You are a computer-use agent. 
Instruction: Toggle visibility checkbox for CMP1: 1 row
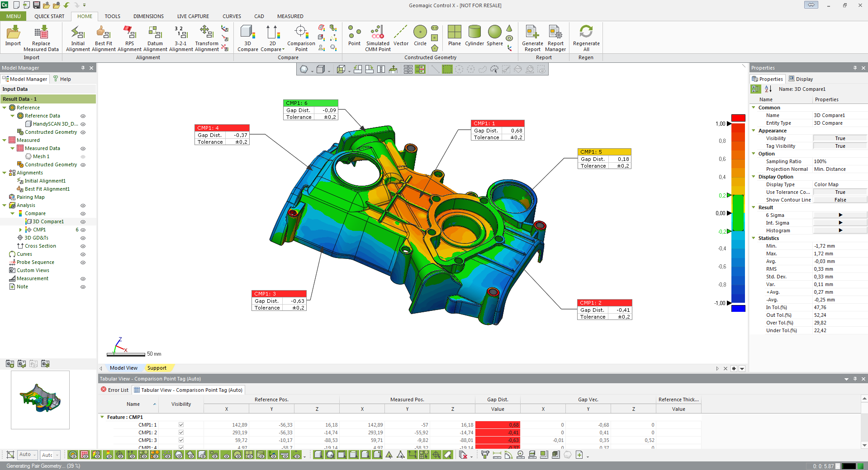point(181,425)
